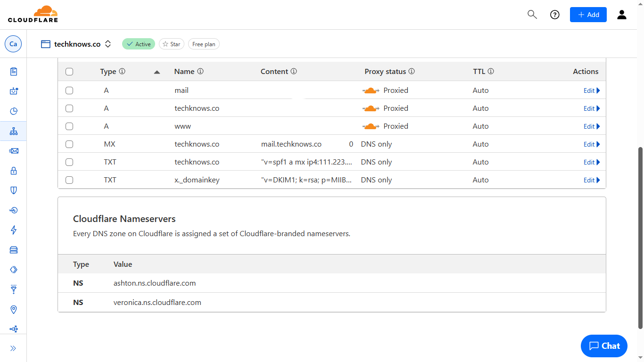This screenshot has height=362, width=644.
Task: Click mail.techknows.co MX content
Action: 291,144
